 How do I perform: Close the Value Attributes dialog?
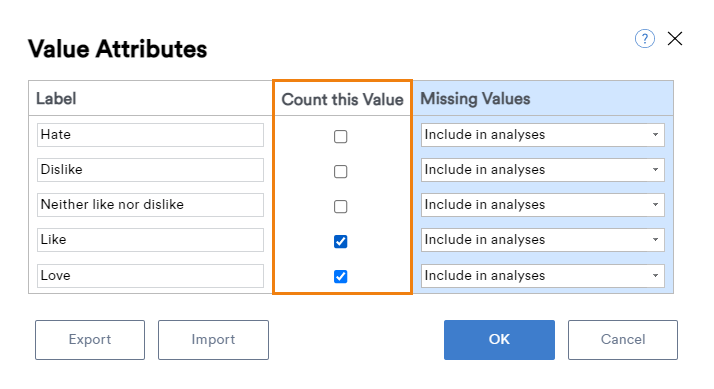coord(675,39)
